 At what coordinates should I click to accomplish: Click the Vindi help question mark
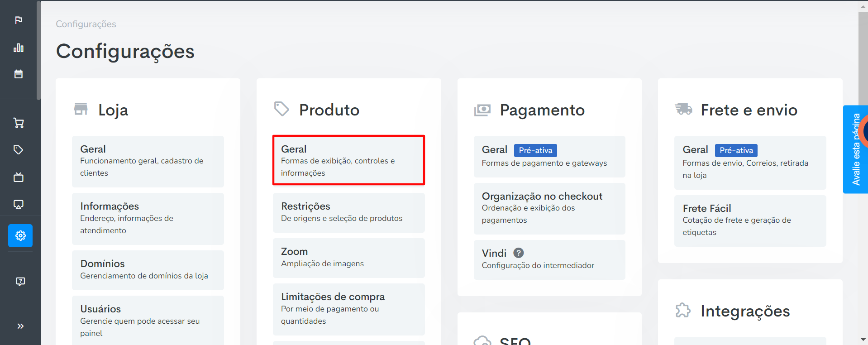click(519, 253)
